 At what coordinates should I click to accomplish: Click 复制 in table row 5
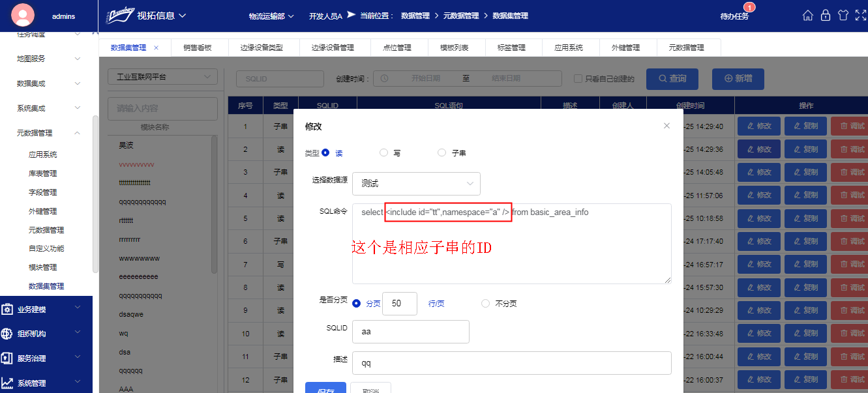tap(805, 218)
